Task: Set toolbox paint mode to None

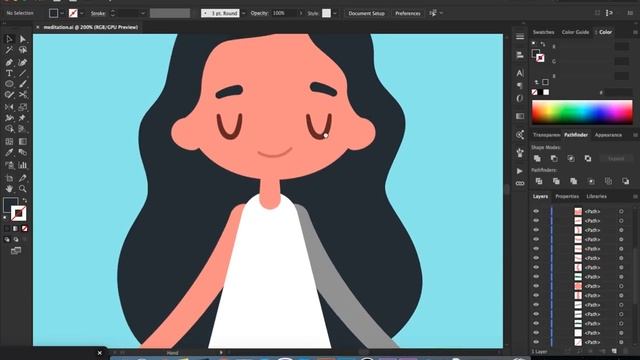Action: pos(24,229)
